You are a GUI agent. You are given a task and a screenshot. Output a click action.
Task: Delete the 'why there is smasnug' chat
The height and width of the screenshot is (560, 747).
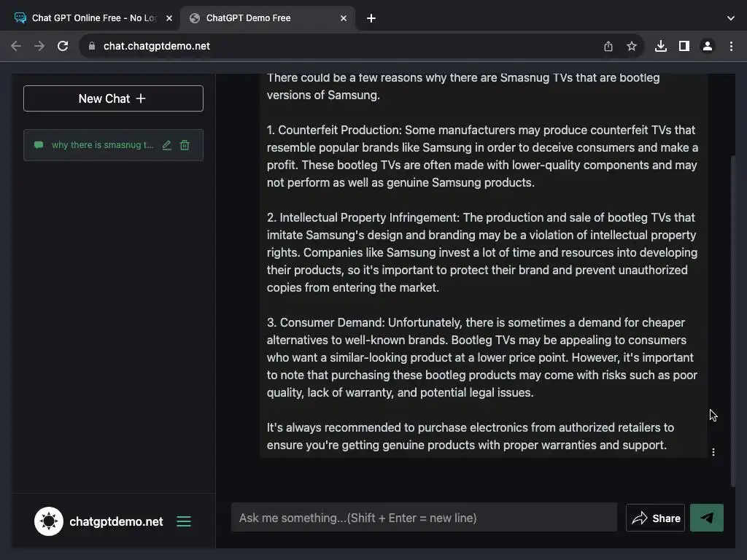(185, 145)
